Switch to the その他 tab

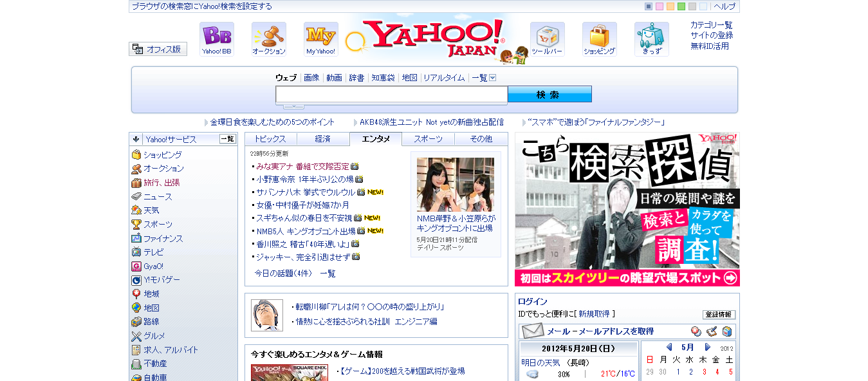click(x=481, y=139)
